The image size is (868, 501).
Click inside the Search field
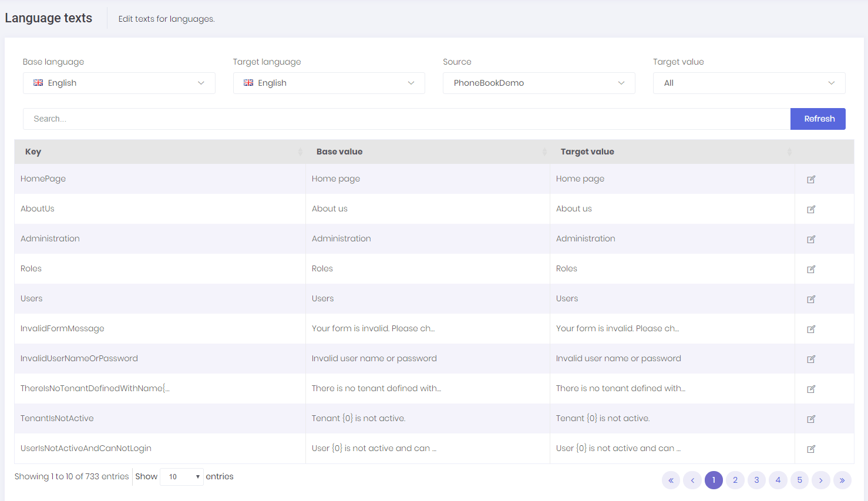coord(405,119)
